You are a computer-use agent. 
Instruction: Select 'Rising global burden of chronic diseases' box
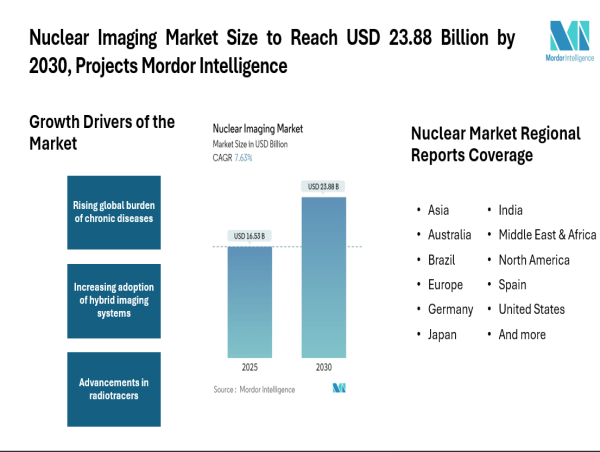point(114,212)
